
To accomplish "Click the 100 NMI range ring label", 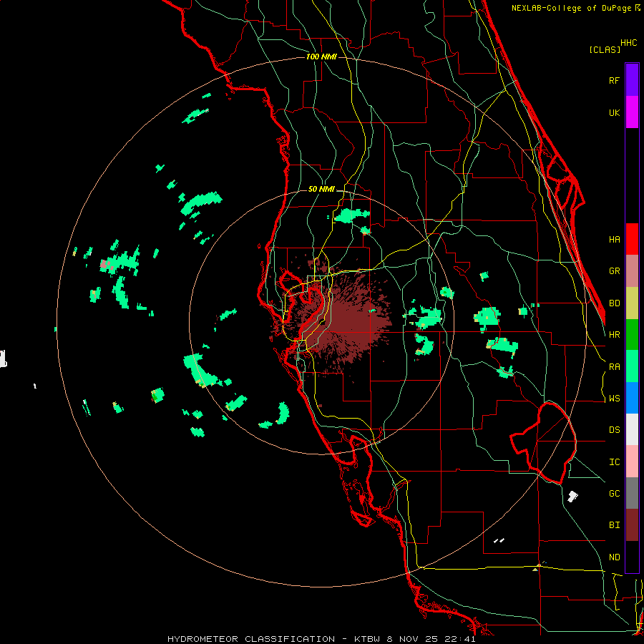I will tap(321, 57).
